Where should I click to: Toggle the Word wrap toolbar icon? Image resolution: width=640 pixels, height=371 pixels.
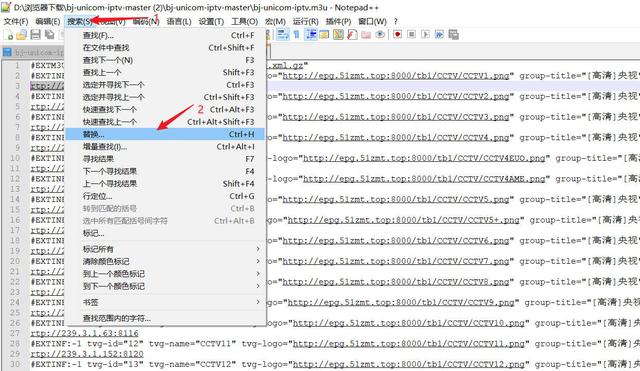point(282,35)
